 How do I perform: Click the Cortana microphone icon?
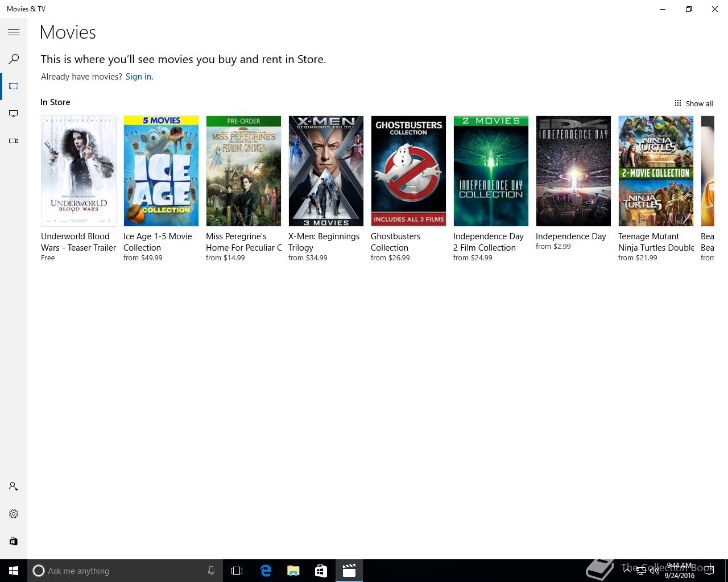coord(211,571)
